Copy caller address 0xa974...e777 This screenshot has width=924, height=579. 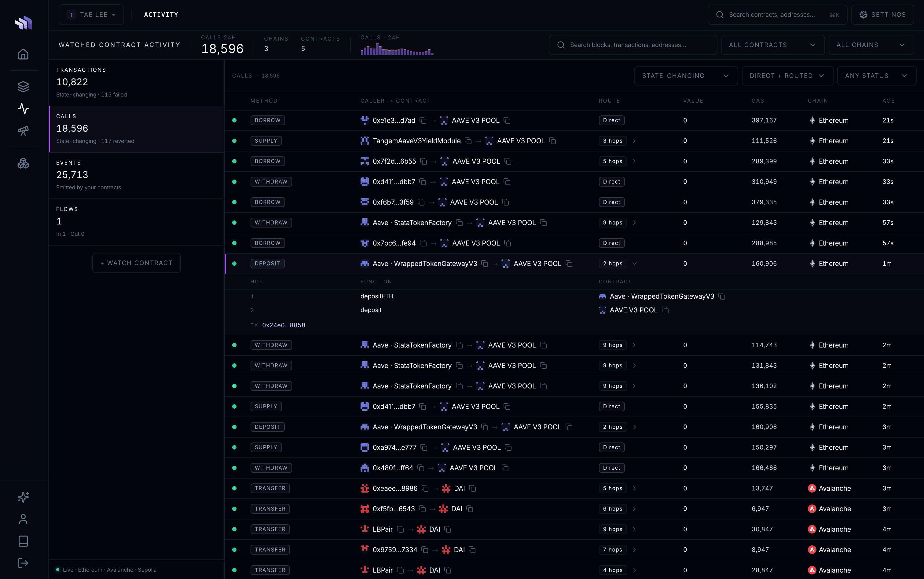424,447
